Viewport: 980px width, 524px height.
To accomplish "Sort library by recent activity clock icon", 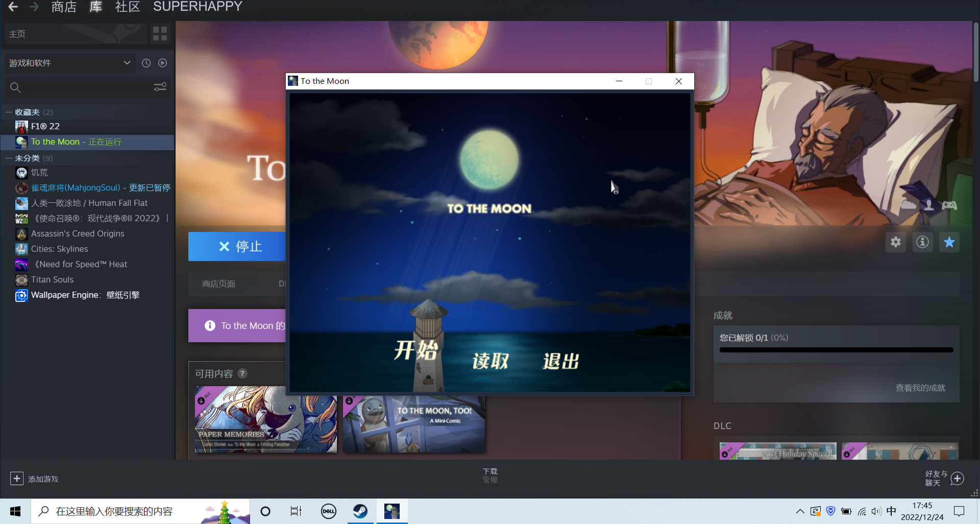I will point(146,63).
